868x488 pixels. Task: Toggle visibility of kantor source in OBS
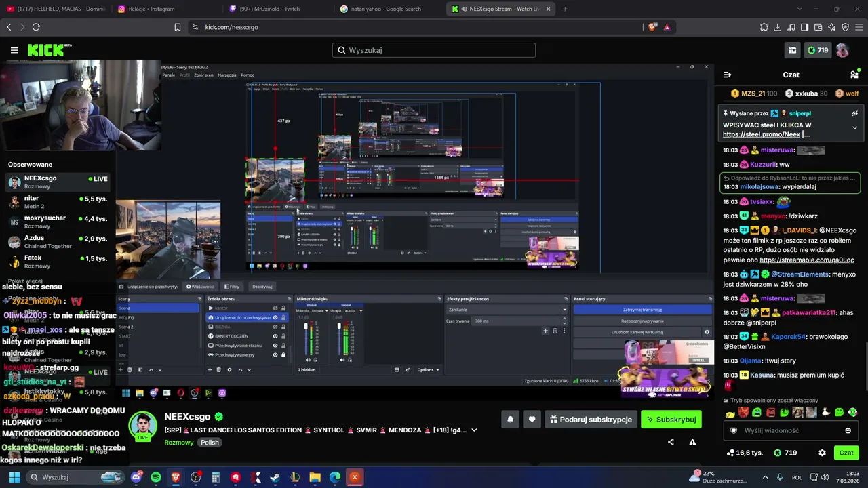coord(275,308)
